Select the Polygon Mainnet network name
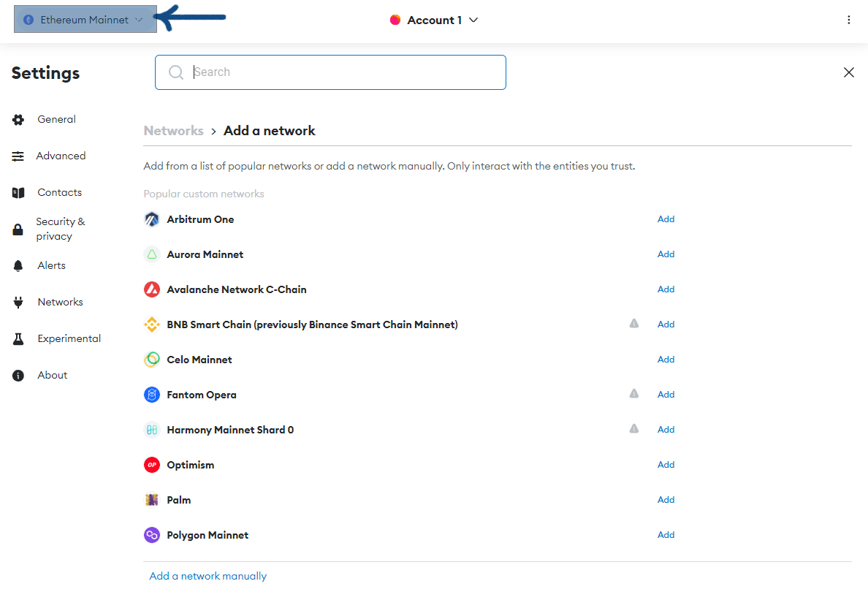This screenshot has width=868, height=611. click(208, 535)
